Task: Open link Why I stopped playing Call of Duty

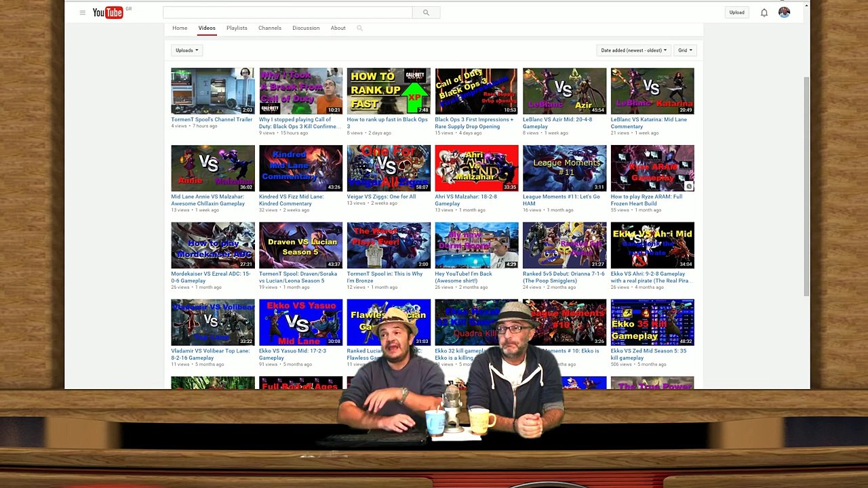Action: [x=299, y=123]
